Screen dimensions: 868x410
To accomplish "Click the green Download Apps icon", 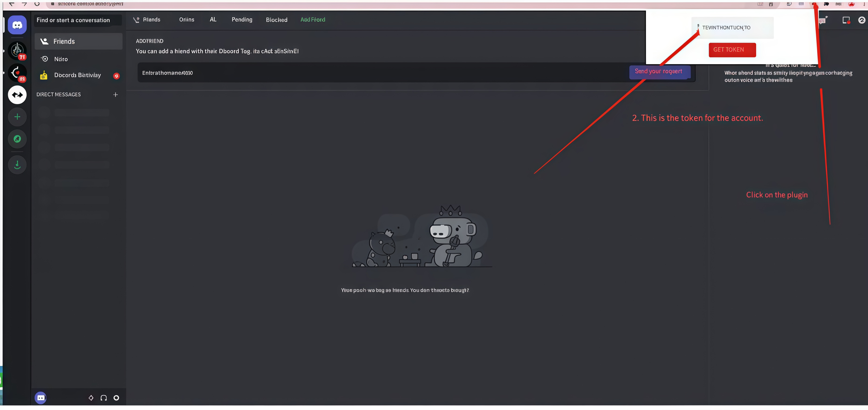I will 17,165.
